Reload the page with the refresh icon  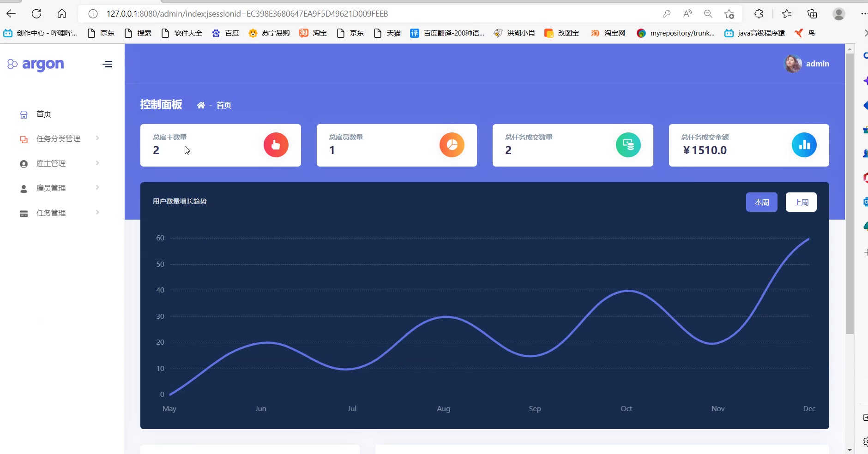pos(36,14)
